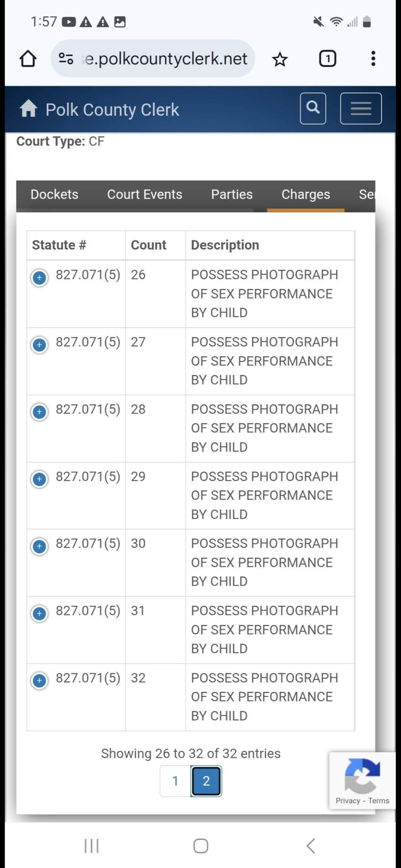Click the reCAPTCHA Terms link
Image resolution: width=401 pixels, height=868 pixels.
point(379,800)
